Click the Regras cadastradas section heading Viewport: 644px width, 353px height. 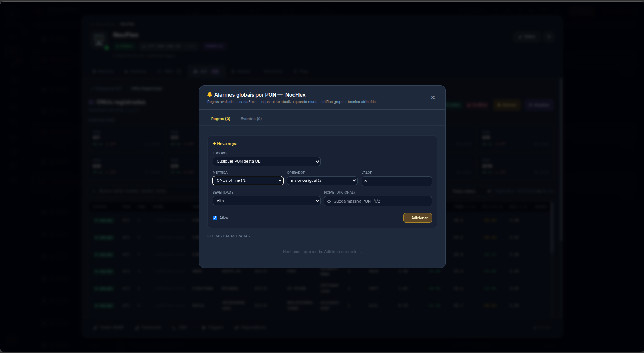pyautogui.click(x=229, y=236)
